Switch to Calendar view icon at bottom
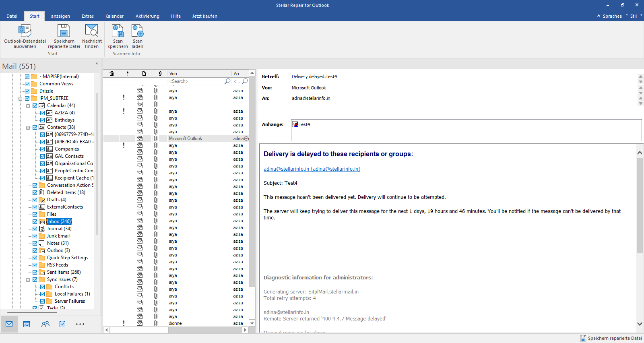Image resolution: width=644 pixels, height=343 pixels. pos(27,324)
